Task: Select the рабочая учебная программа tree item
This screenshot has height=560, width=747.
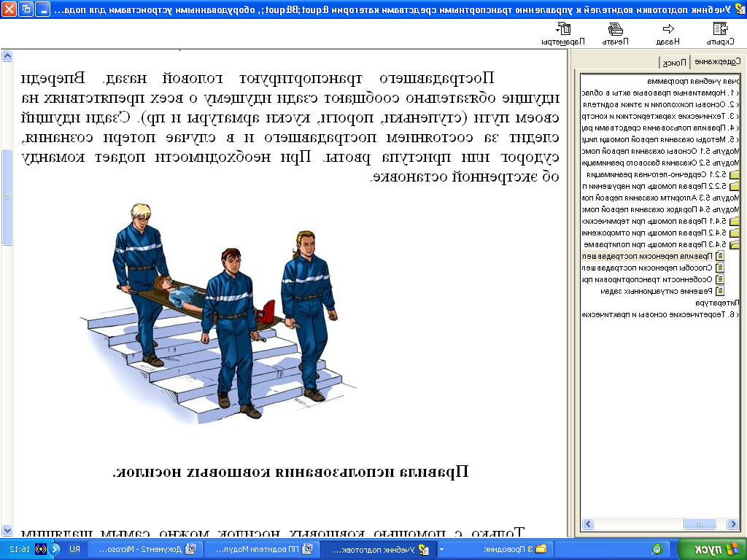Action: tap(693, 82)
